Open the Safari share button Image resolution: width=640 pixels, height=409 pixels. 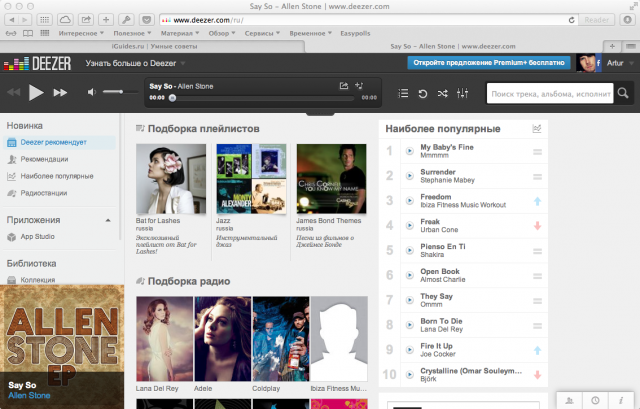86,20
